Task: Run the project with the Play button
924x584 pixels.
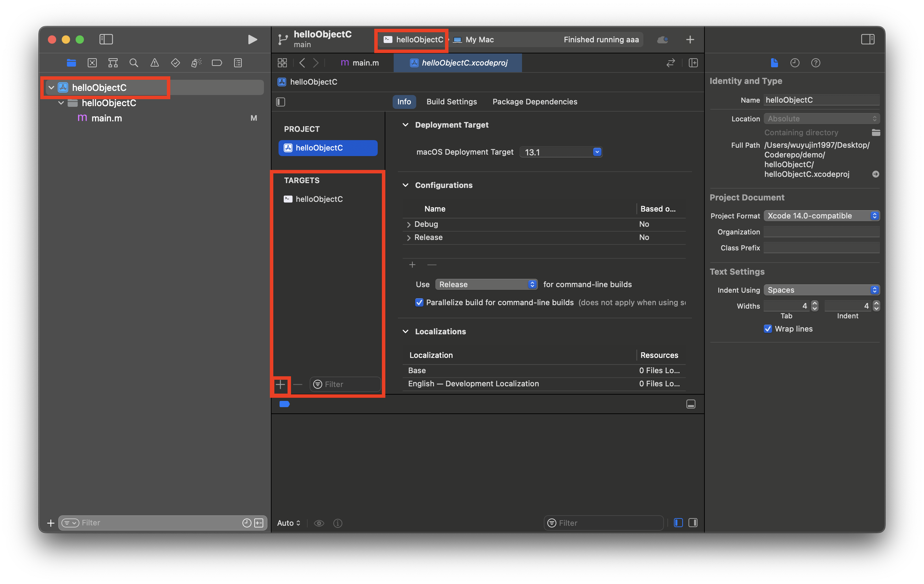Action: point(252,40)
